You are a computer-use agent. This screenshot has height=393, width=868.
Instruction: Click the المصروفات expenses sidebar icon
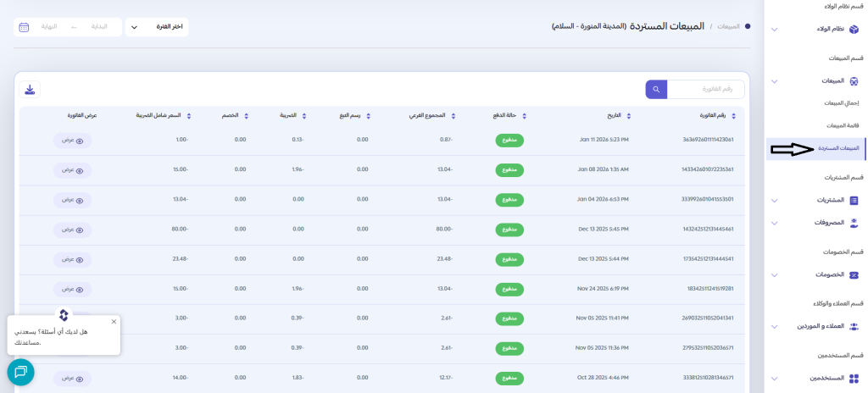point(854,223)
